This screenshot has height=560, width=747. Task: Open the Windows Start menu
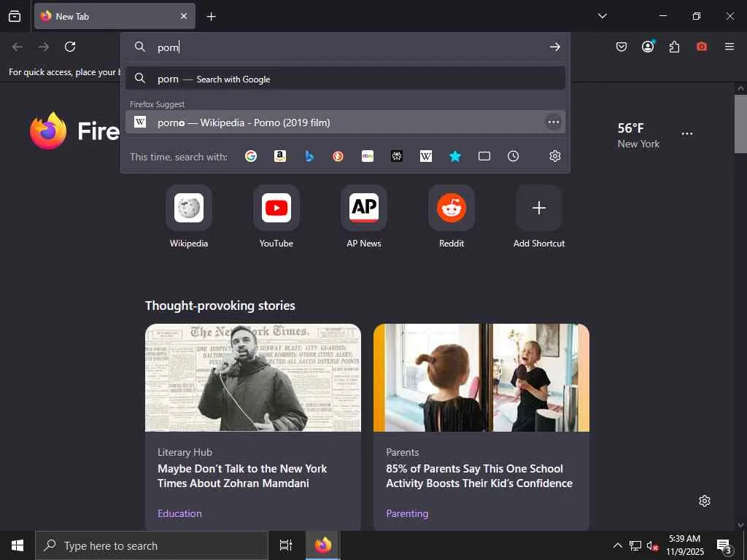pyautogui.click(x=18, y=545)
